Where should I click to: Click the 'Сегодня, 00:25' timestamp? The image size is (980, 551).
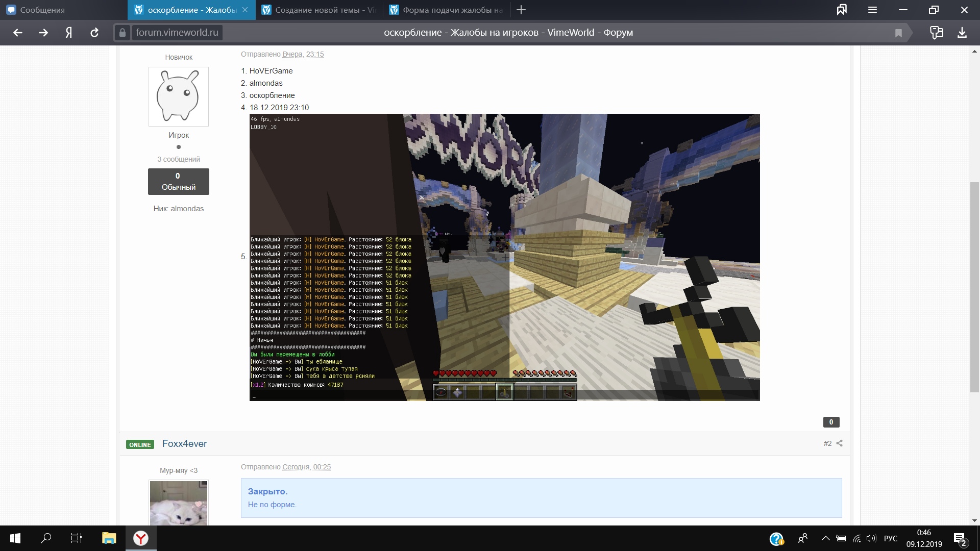click(x=306, y=467)
